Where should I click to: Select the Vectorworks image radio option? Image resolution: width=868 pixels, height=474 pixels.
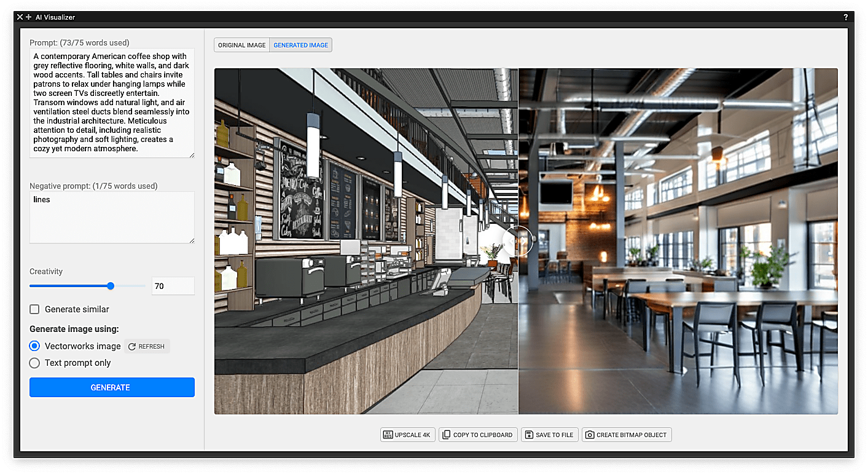point(35,346)
